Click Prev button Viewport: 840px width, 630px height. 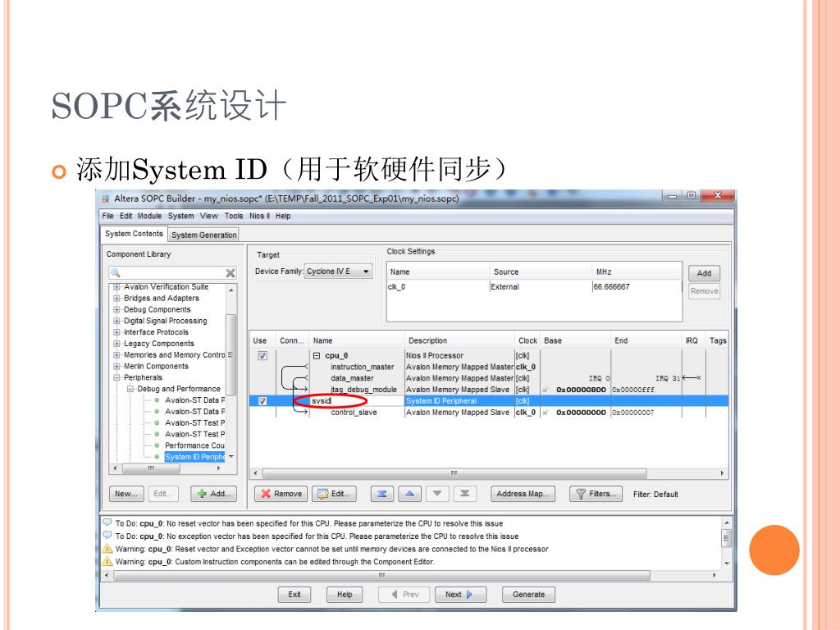click(404, 595)
